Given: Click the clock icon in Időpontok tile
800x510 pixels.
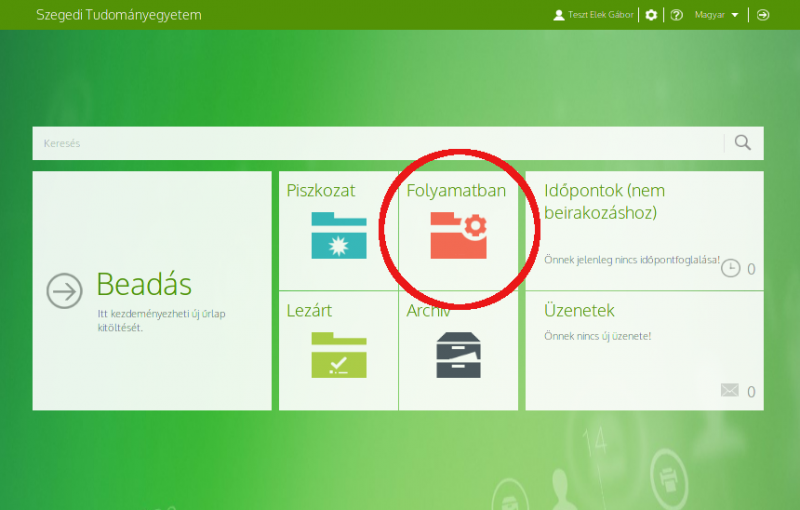Looking at the screenshot, I should click(x=730, y=268).
